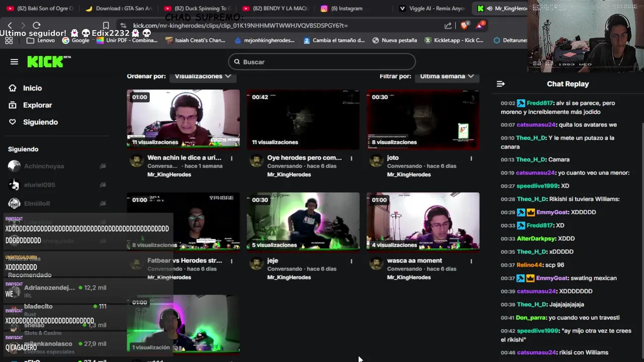Click username Don_parra in chat replay
Image resolution: width=644 pixels, height=362 pixels.
click(531, 318)
